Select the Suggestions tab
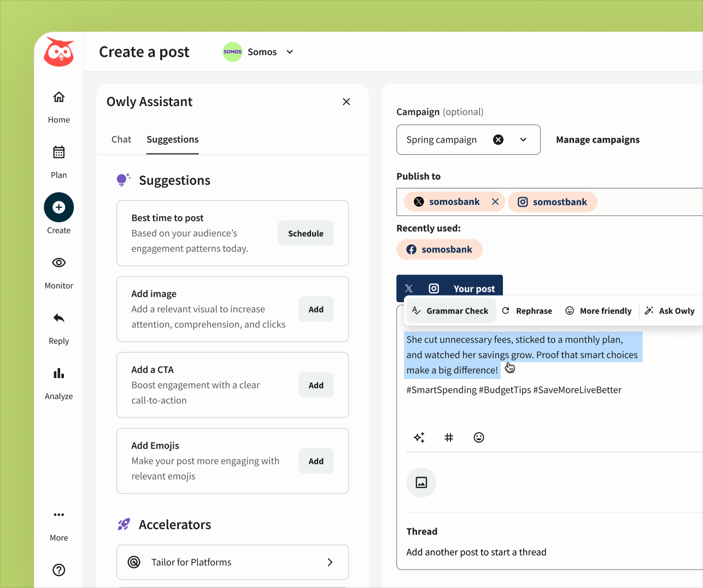Screen dimensions: 703x588 pos(173,139)
